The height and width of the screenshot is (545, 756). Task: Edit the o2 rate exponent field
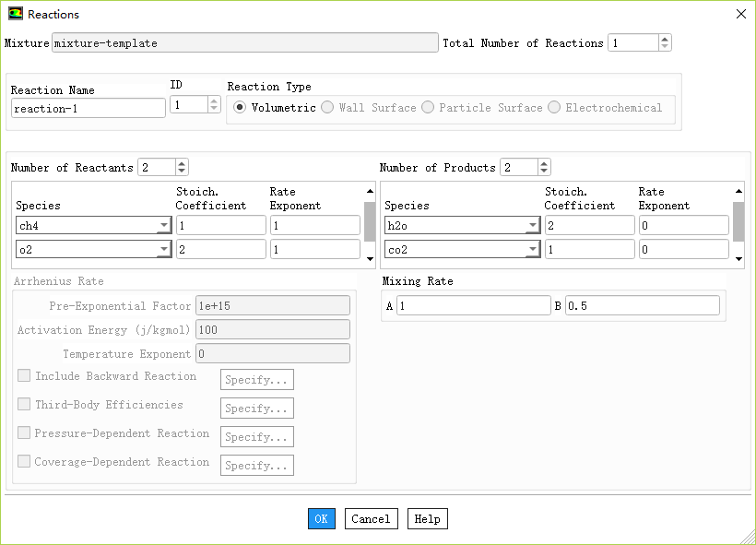314,250
